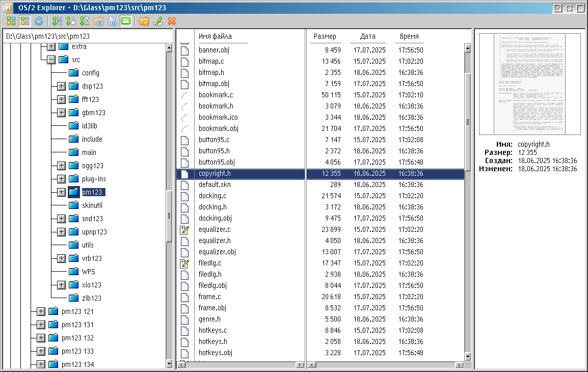Viewport: 588px width, 372px height.
Task: Toggle file visibility eye icon
Action: click(112, 21)
